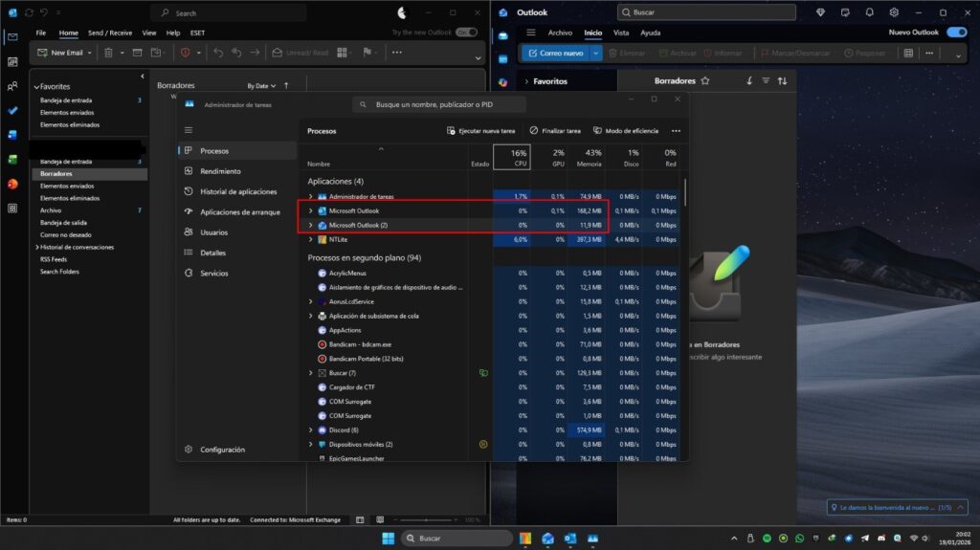Click the star next to Borradores heading
The image size is (980, 550).
(x=705, y=81)
